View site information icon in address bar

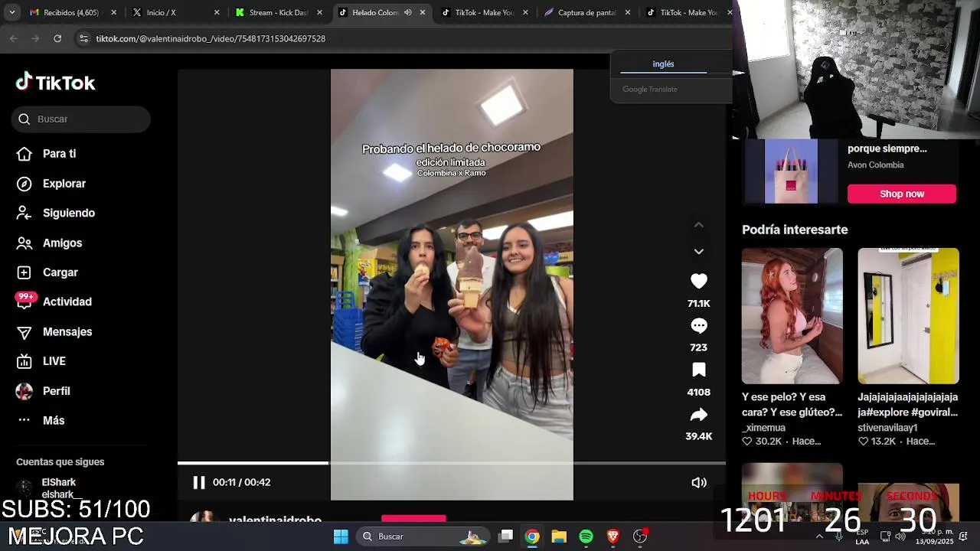click(83, 38)
